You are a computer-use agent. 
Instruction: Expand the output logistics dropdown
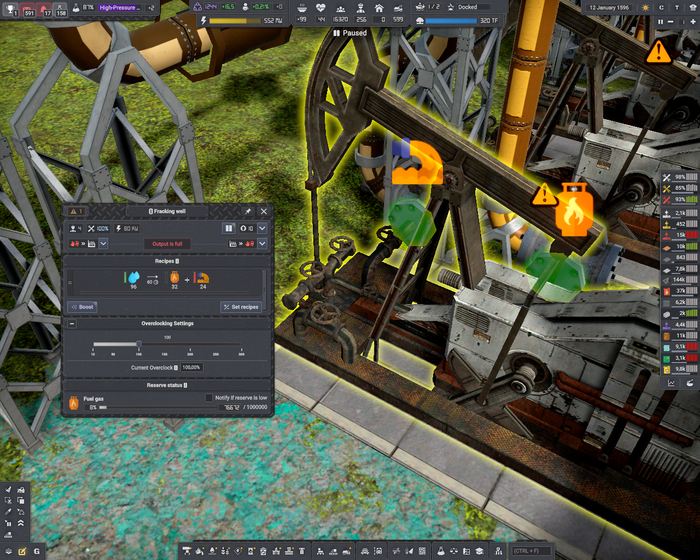[x=262, y=243]
